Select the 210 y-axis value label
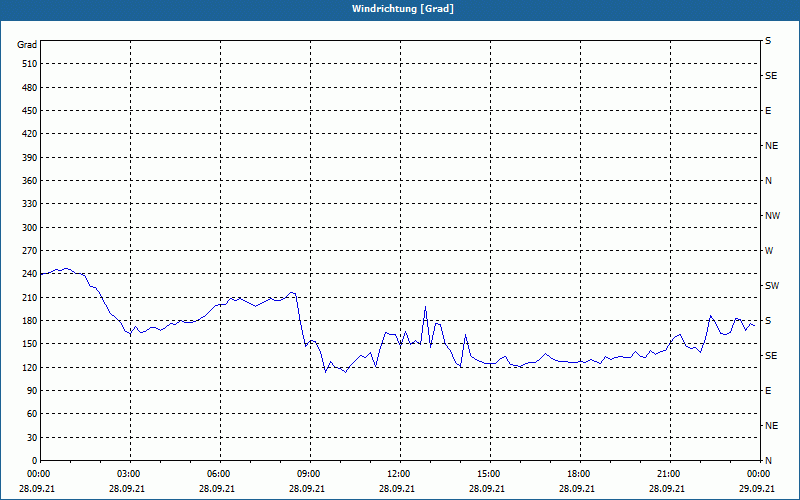Image resolution: width=800 pixels, height=500 pixels. click(x=30, y=297)
